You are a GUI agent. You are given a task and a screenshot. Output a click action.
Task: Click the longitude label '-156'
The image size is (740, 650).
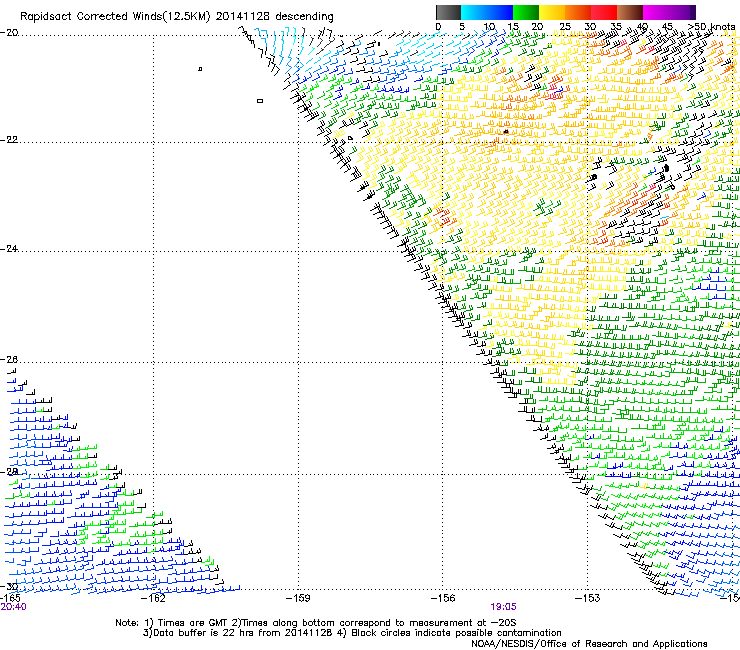pyautogui.click(x=443, y=598)
